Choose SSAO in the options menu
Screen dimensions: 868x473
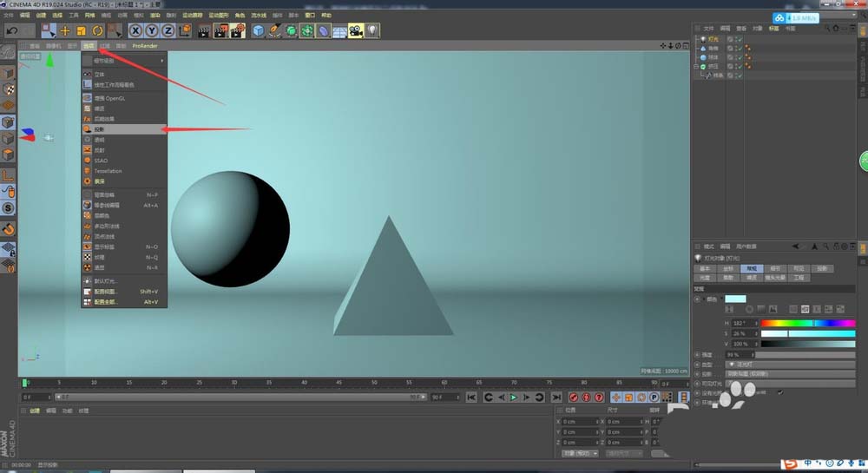tap(124, 161)
